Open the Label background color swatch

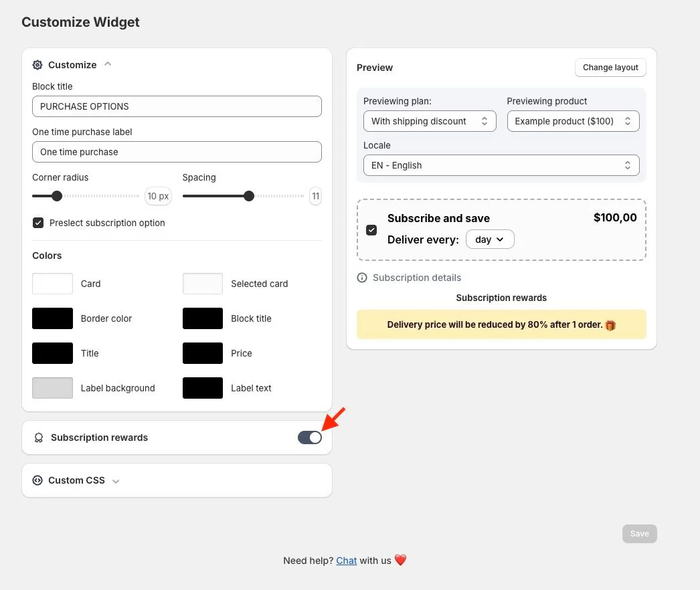click(x=52, y=388)
